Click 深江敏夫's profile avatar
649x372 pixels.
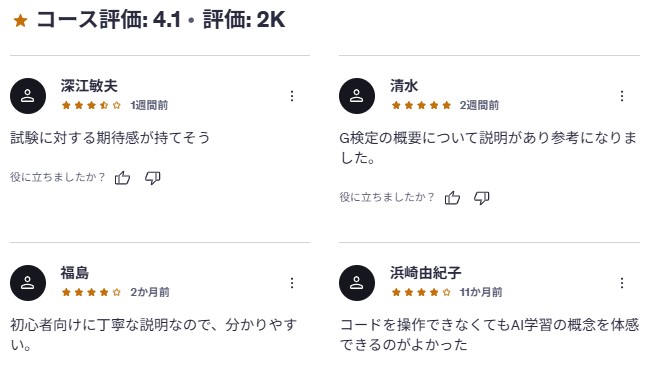coord(28,96)
